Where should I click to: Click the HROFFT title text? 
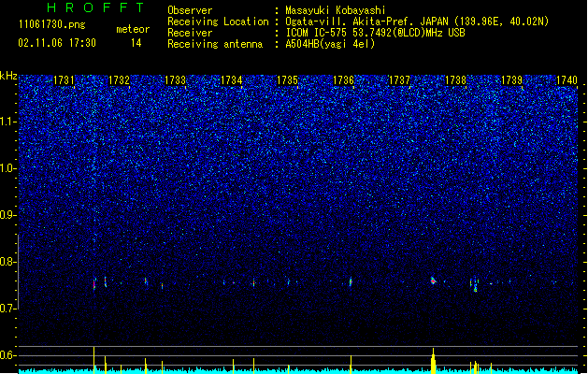tap(95, 7)
